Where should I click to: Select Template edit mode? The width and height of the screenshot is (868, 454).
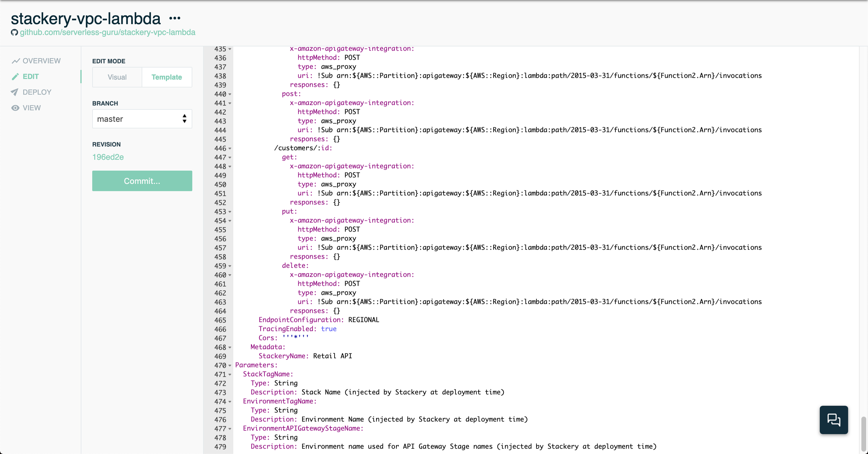coord(166,77)
